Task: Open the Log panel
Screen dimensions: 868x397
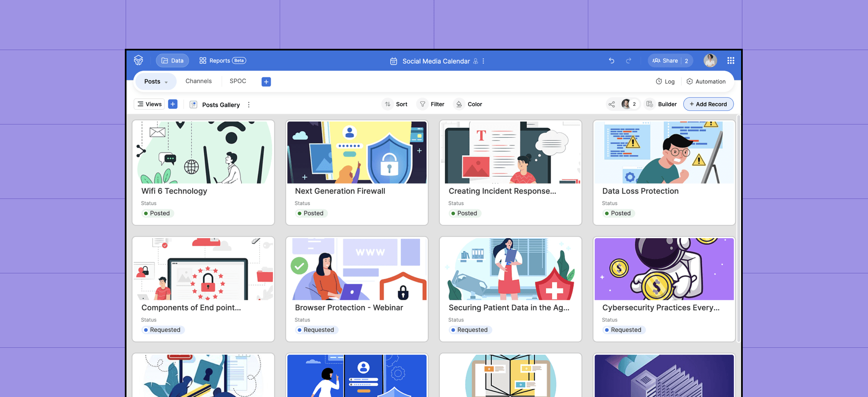Action: (665, 81)
